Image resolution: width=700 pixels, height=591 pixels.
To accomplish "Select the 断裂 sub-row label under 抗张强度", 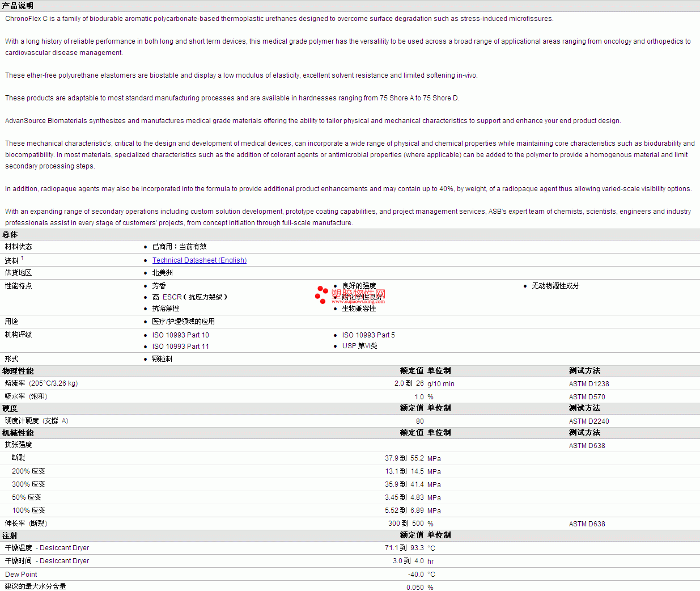I will coord(19,458).
